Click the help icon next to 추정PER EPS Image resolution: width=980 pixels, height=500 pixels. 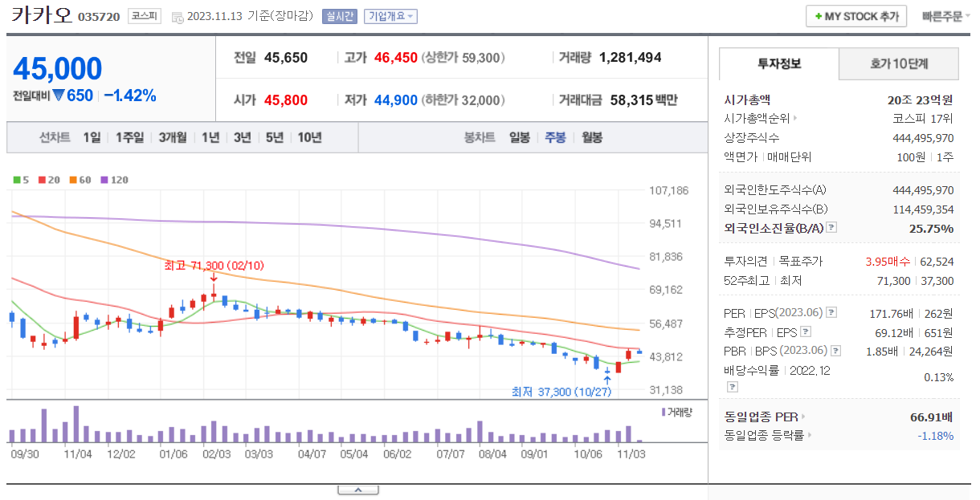point(806,331)
